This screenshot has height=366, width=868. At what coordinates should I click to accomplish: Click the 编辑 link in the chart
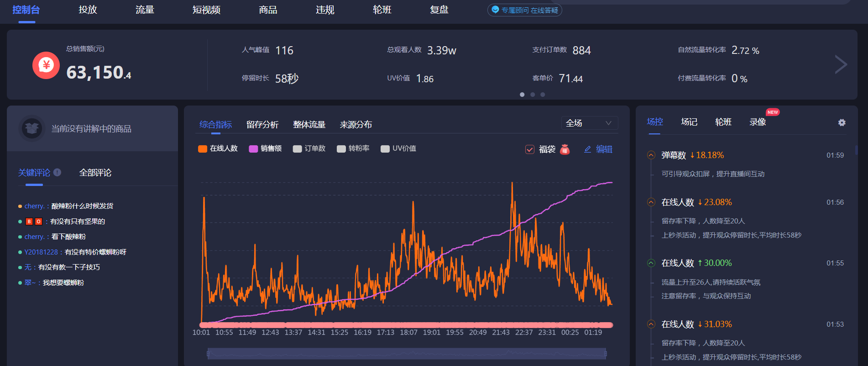point(604,149)
